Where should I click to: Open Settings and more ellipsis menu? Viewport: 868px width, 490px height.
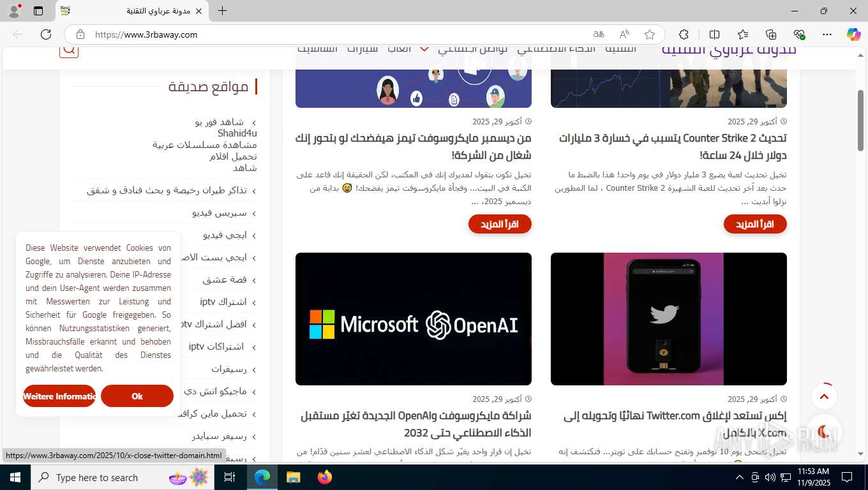pyautogui.click(x=827, y=34)
